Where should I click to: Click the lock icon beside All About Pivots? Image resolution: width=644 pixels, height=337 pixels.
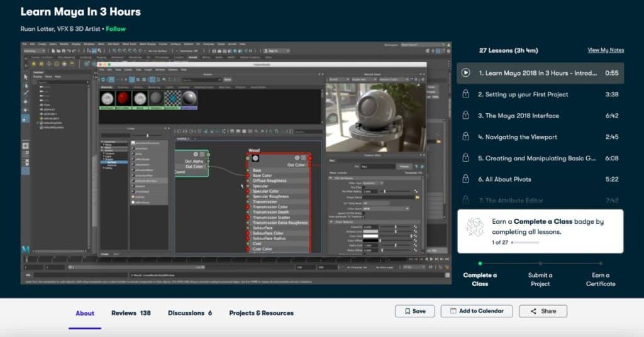coord(465,179)
